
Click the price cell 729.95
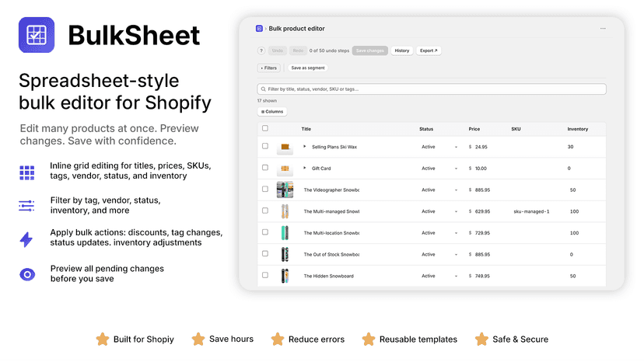[482, 233]
